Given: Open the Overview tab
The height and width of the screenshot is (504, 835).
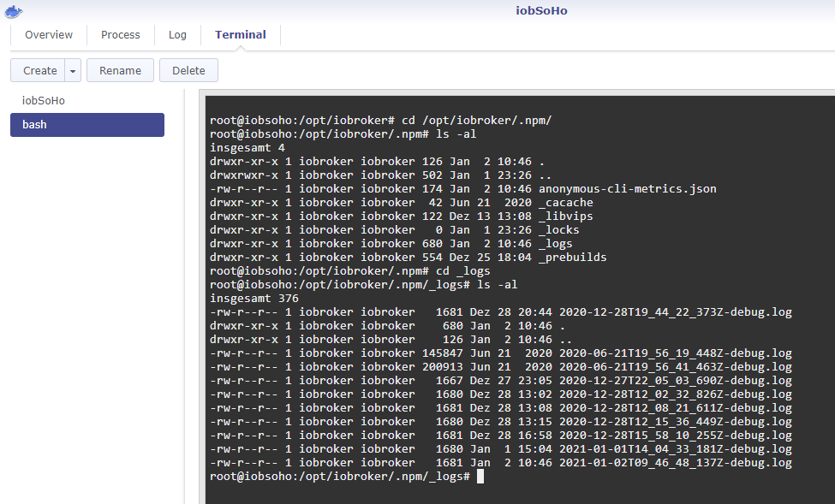Looking at the screenshot, I should [x=49, y=34].
